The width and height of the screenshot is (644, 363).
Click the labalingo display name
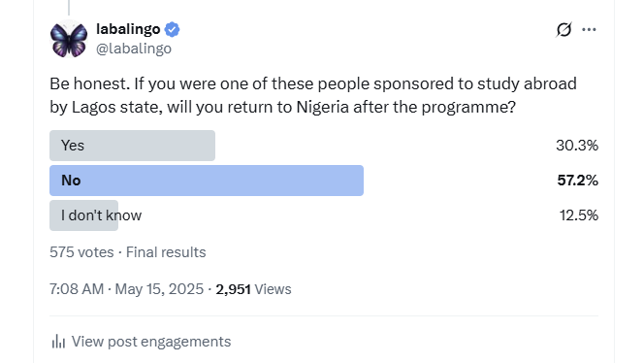coord(128,29)
